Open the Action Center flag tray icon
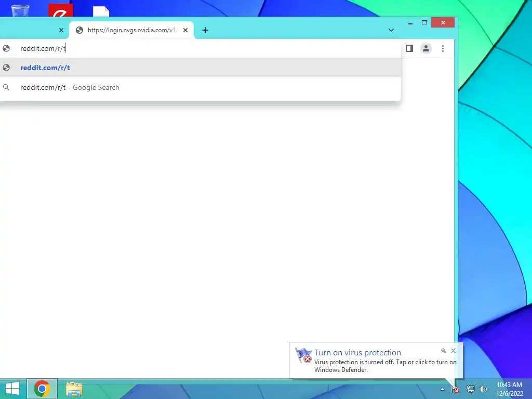Viewport: 532px width, 399px height. [x=455, y=389]
